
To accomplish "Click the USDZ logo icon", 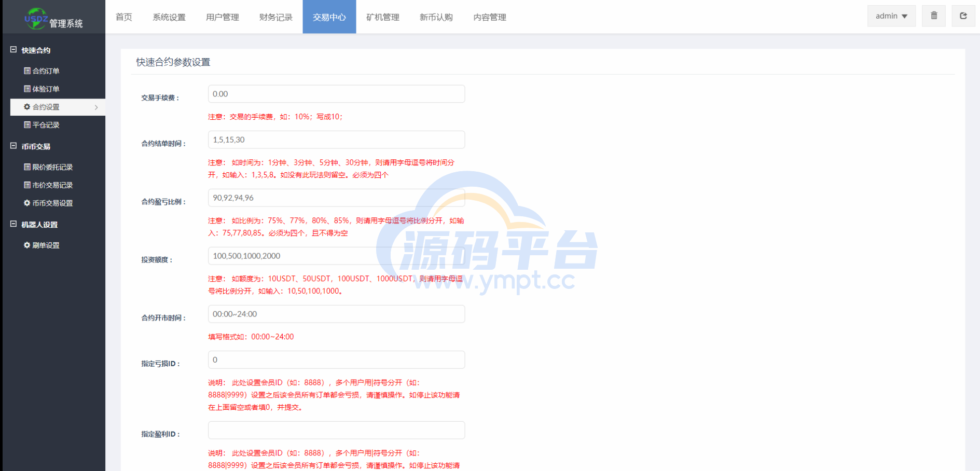I will [36, 19].
